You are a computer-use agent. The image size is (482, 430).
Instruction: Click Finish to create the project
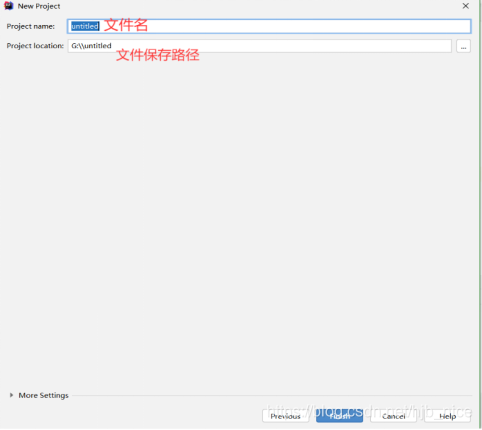[339, 416]
